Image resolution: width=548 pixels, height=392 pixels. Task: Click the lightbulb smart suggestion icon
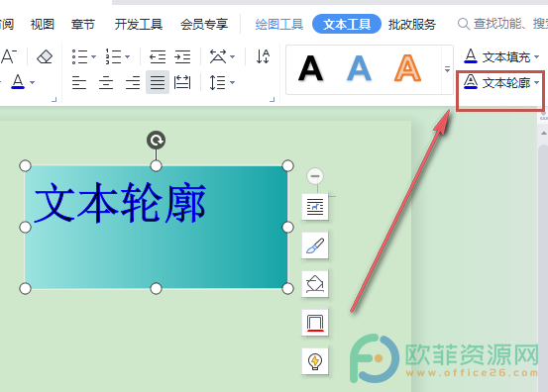tap(315, 361)
